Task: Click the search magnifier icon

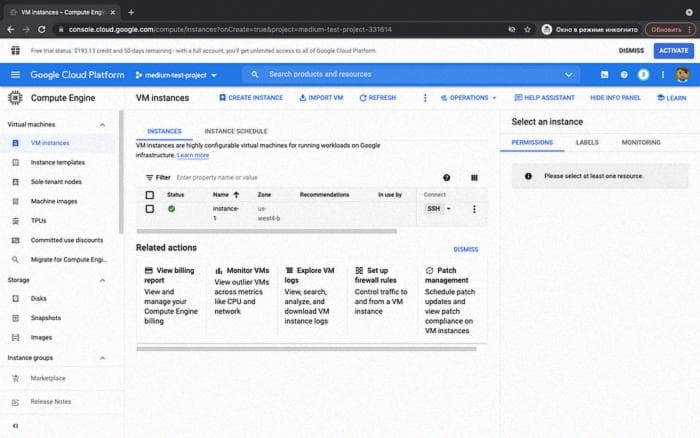Action: coord(254,75)
